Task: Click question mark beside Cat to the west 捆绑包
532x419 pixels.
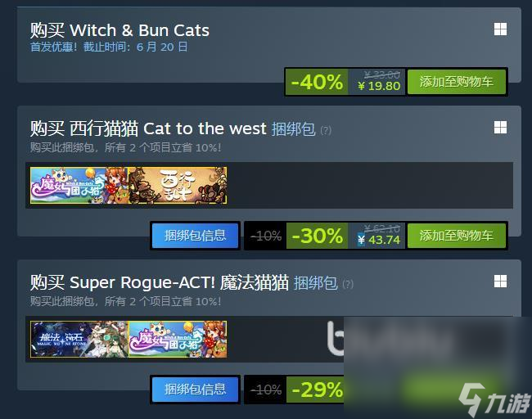Action: point(326,130)
